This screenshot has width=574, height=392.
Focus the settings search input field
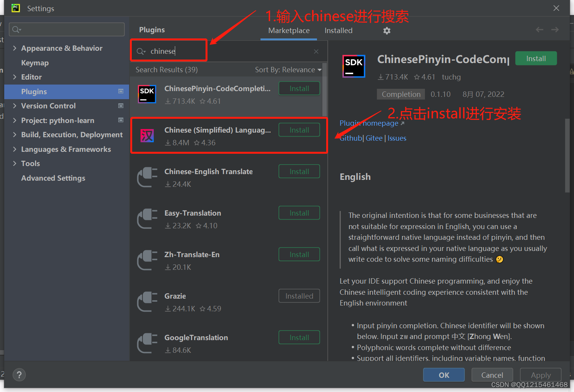(x=67, y=29)
